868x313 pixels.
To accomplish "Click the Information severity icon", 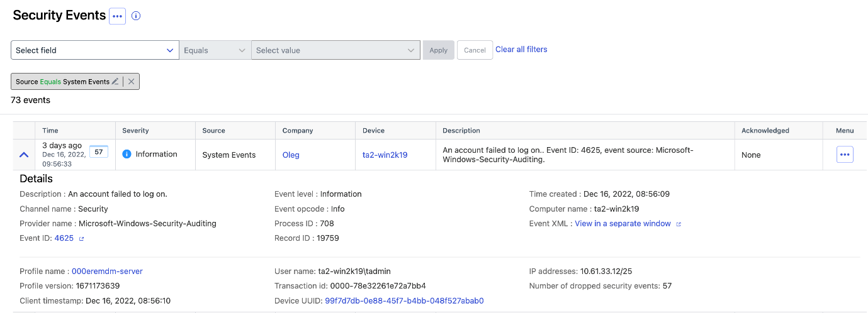I will coord(127,154).
